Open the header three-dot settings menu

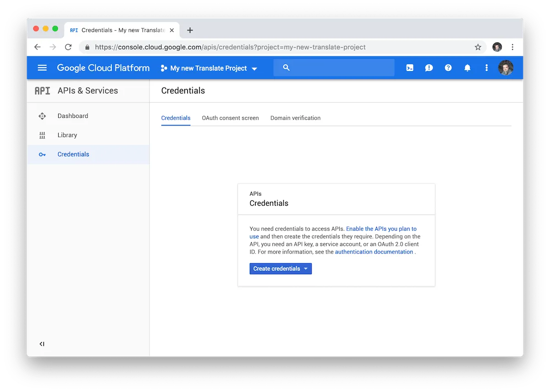click(487, 68)
